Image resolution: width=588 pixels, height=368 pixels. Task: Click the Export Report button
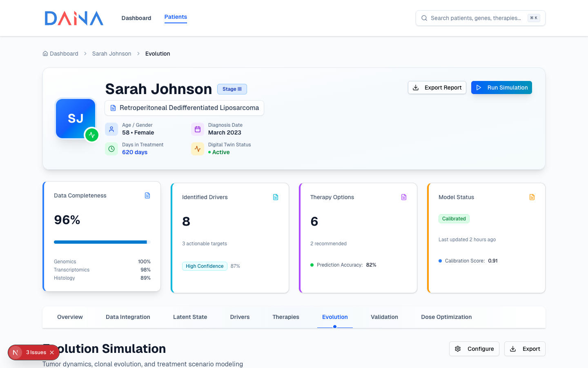[x=437, y=88]
